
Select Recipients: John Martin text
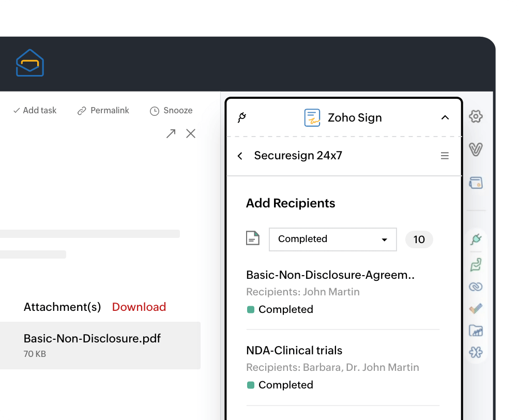pyautogui.click(x=303, y=292)
